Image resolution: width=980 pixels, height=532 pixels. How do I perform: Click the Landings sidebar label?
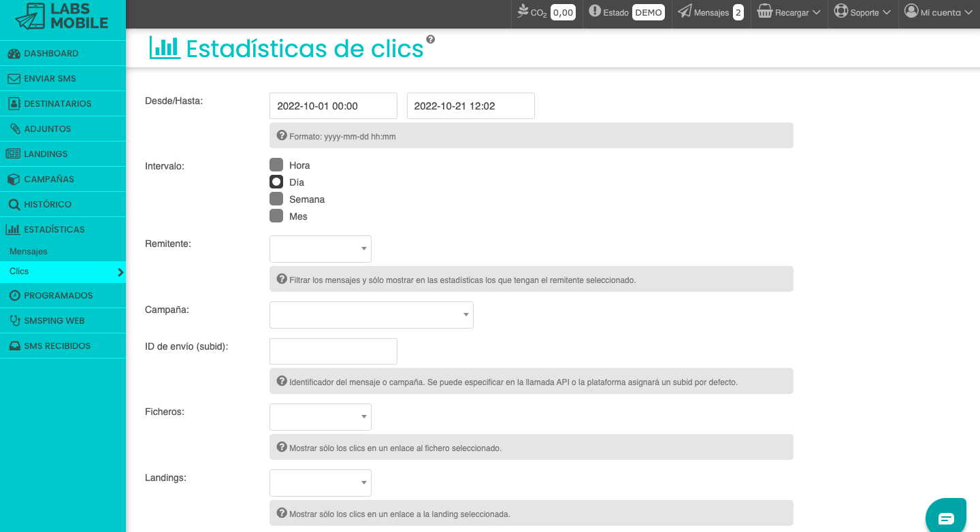point(46,154)
